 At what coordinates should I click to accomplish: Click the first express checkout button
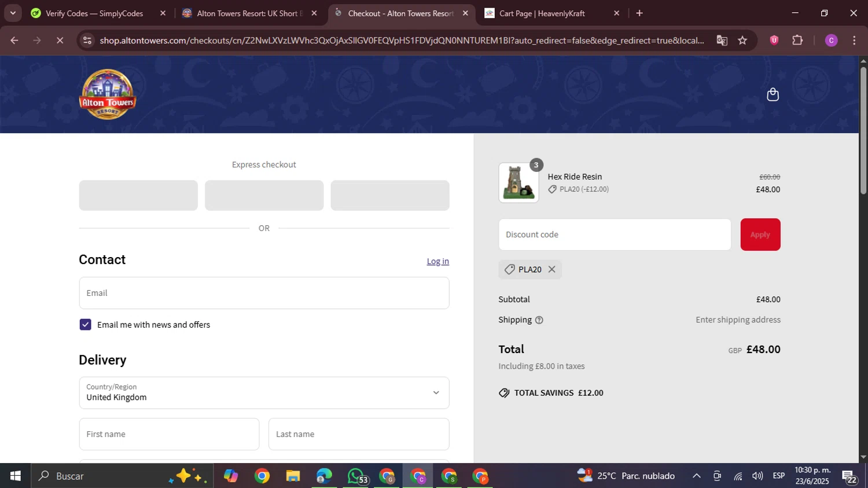pyautogui.click(x=138, y=195)
